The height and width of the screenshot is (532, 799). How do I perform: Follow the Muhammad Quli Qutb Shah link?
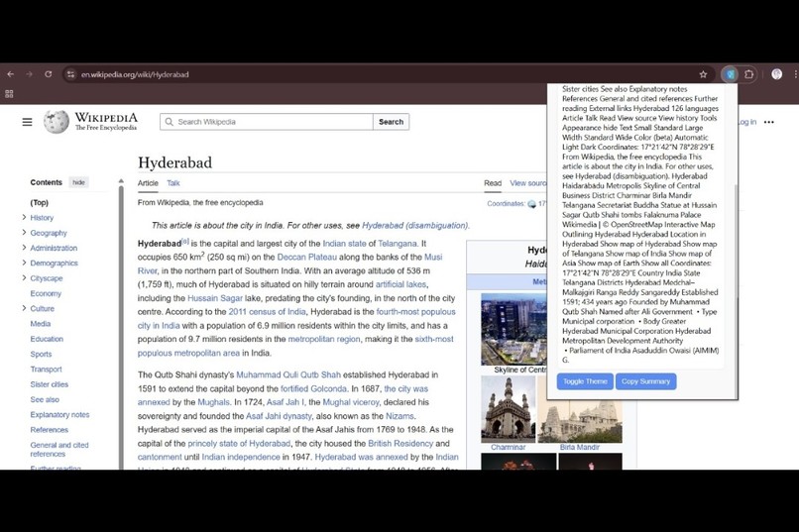288,375
